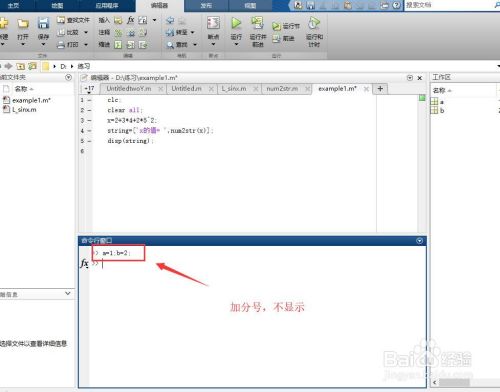Viewport: 500px width, 392px height.
Task: Save file with 保存 floppy icon
Action: [x=43, y=24]
